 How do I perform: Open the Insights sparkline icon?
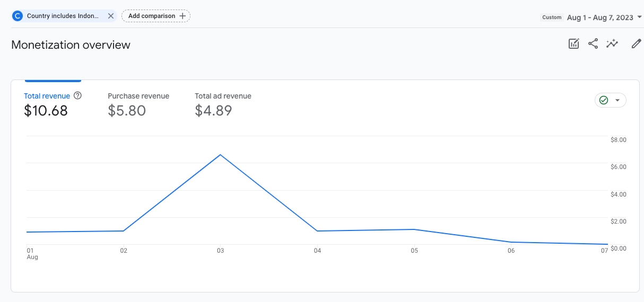point(613,44)
